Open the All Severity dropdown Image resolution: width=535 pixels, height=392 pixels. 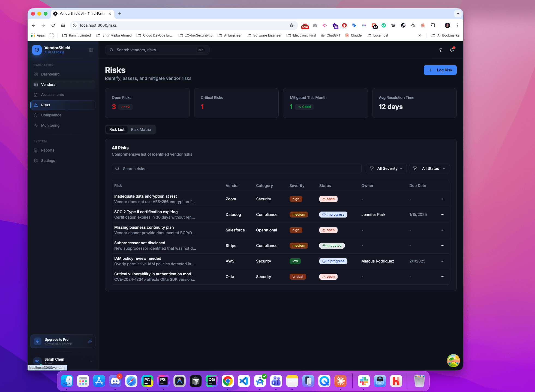pyautogui.click(x=386, y=168)
